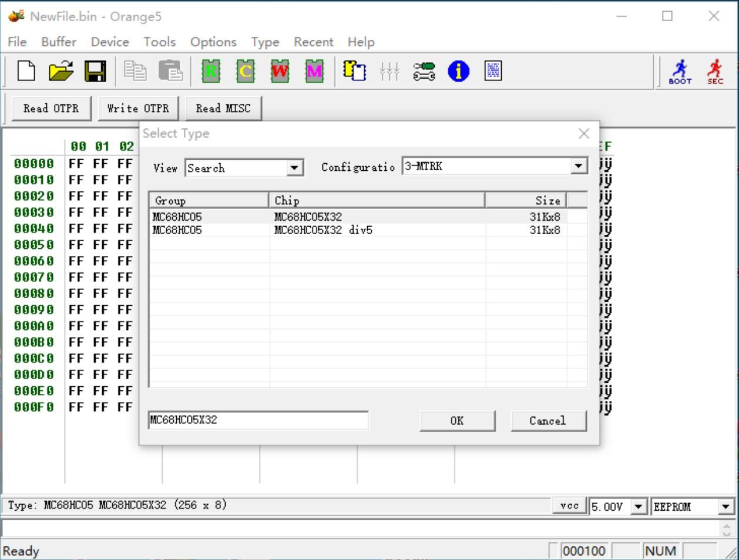Cancel the Select Type dialog
The height and width of the screenshot is (560, 739).
pyautogui.click(x=547, y=421)
